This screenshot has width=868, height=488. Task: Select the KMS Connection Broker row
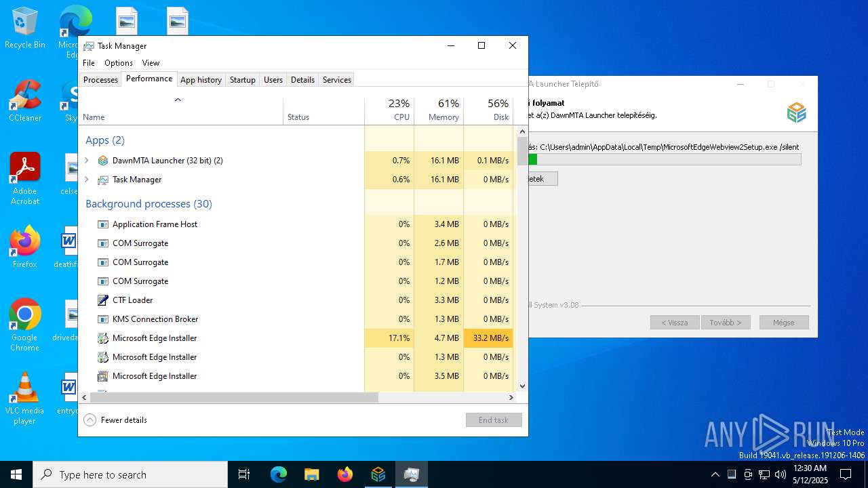click(296, 319)
